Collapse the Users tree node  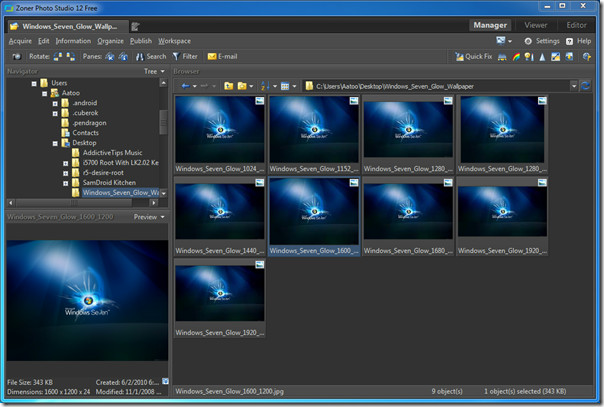tap(34, 83)
